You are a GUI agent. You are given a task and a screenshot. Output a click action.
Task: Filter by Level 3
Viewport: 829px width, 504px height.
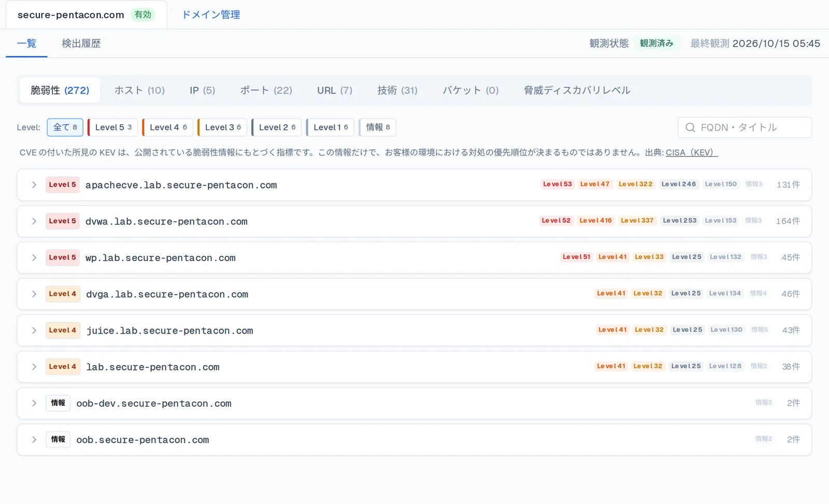222,127
